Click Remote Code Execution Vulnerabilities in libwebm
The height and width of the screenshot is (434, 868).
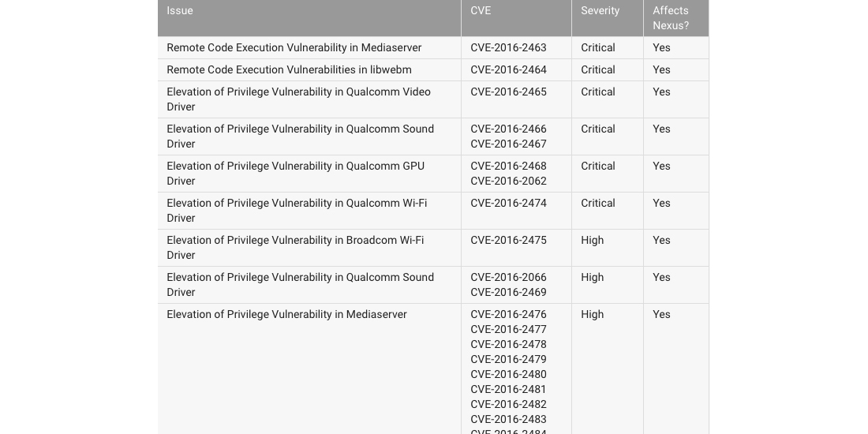[289, 69]
